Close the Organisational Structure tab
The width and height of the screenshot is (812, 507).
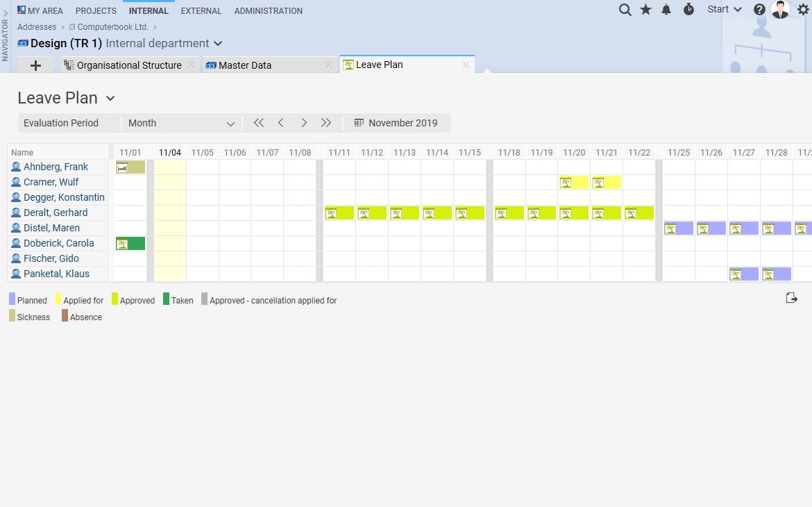tap(191, 65)
